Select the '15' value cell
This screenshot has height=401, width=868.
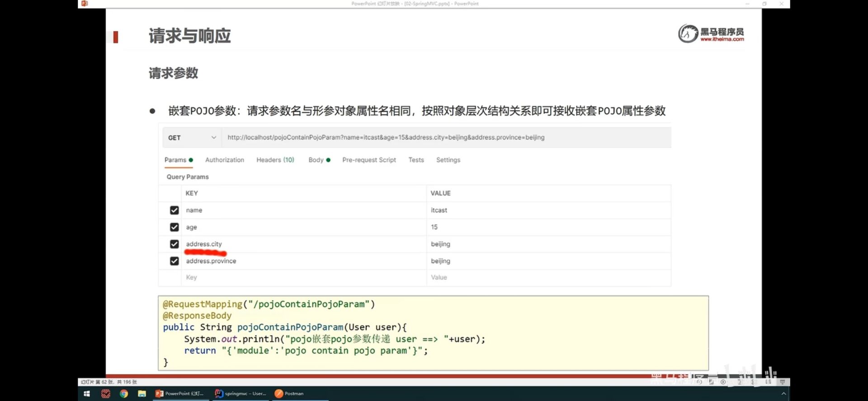[549, 227]
